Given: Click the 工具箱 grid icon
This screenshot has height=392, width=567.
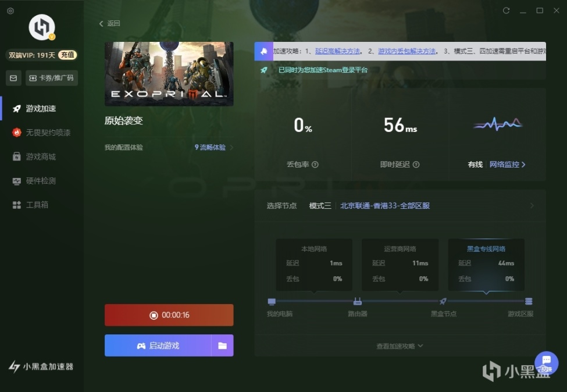Looking at the screenshot, I should pos(17,205).
